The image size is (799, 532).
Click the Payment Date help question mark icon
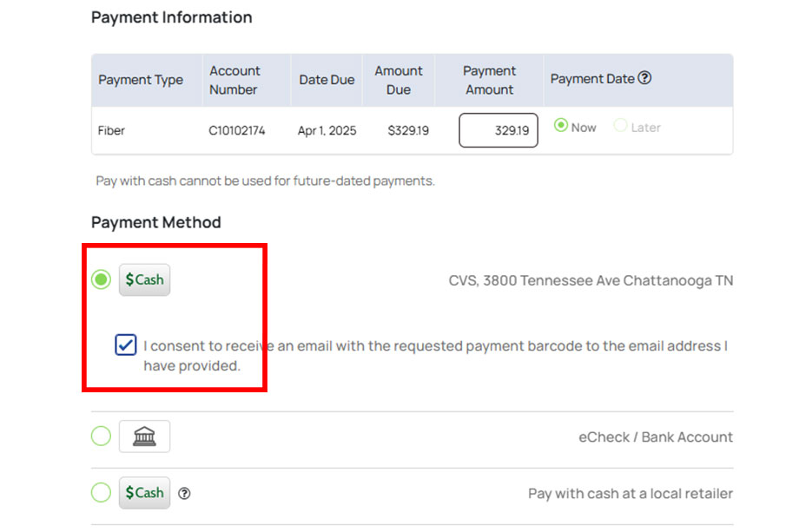(644, 78)
